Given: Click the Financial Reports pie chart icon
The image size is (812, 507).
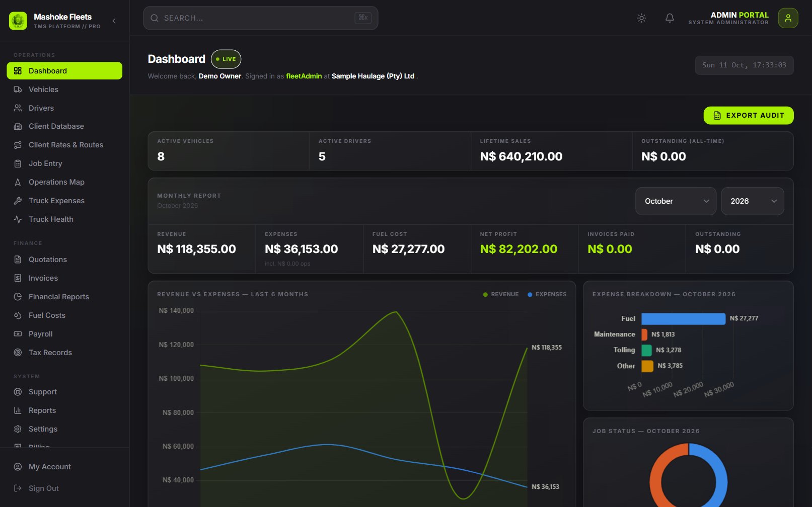Looking at the screenshot, I should (x=18, y=297).
